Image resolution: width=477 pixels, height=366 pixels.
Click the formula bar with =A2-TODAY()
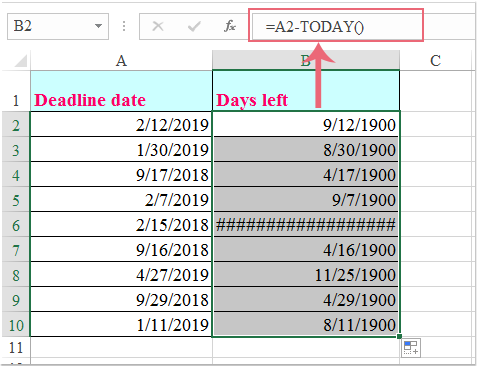click(336, 26)
